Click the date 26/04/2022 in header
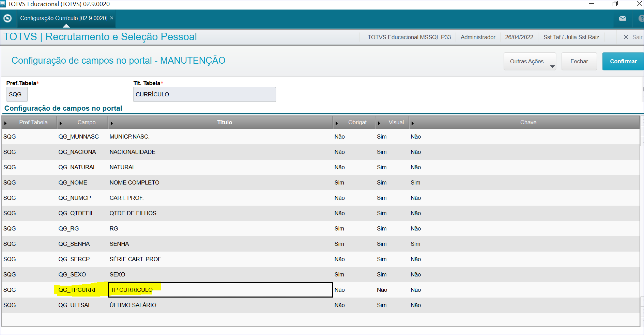Image resolution: width=644 pixels, height=335 pixels. click(519, 37)
